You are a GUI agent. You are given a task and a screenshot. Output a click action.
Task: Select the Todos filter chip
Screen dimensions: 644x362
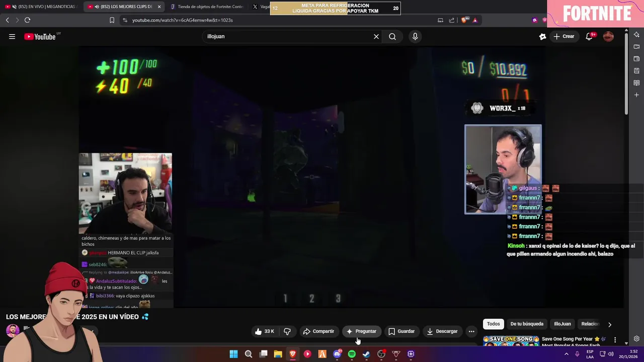[494, 324]
